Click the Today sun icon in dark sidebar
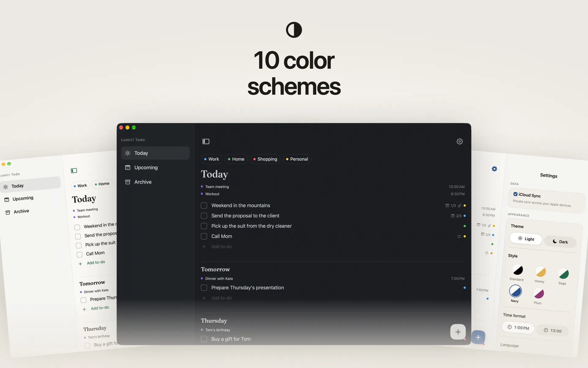Viewport: 588px width, 368px height. point(128,153)
